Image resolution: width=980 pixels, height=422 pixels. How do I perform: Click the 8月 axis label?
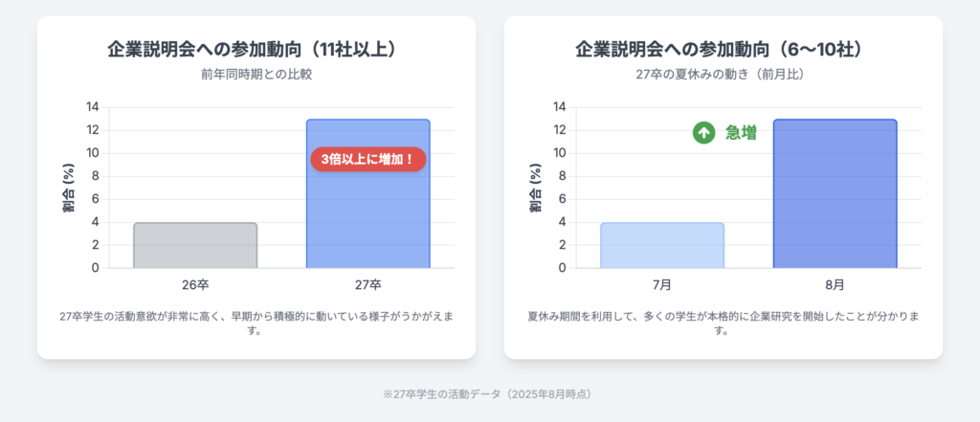point(835,285)
